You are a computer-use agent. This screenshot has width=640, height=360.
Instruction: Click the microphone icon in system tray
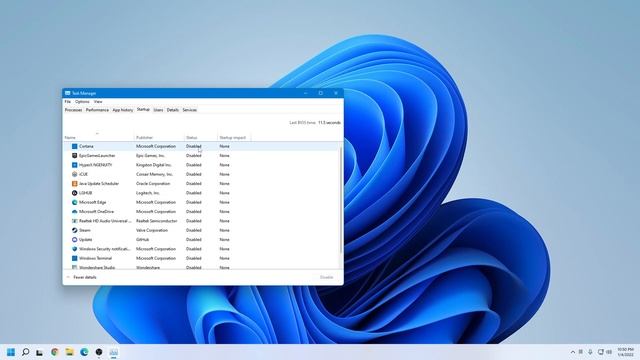click(x=590, y=352)
